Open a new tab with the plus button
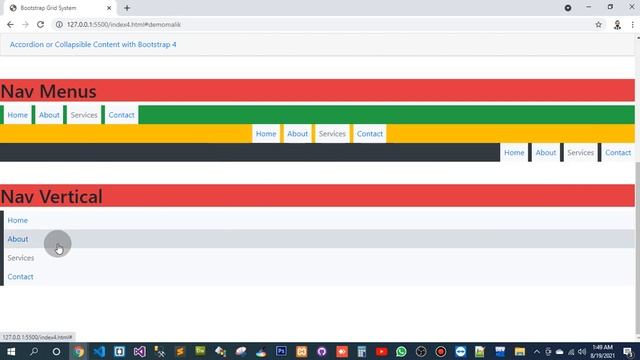 (x=127, y=8)
